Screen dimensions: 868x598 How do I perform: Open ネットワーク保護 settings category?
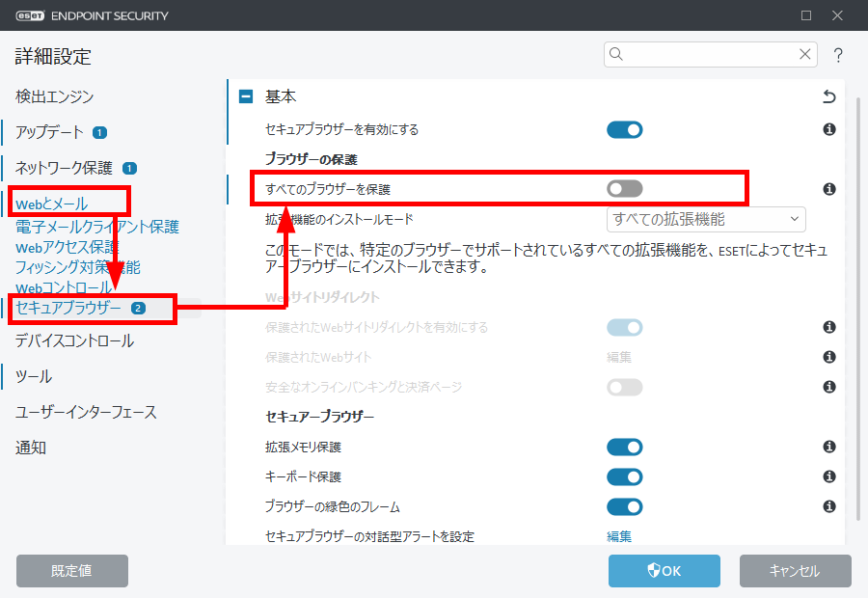point(64,168)
